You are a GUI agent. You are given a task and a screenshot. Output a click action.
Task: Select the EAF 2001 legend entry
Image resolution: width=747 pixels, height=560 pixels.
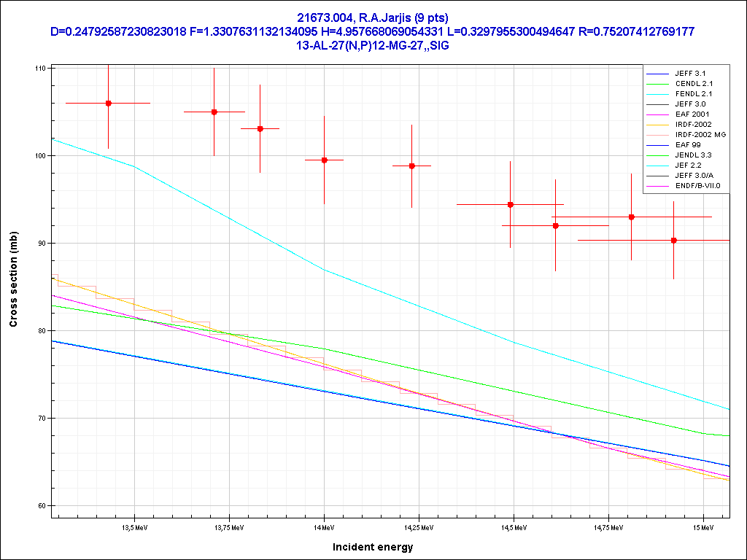click(692, 114)
